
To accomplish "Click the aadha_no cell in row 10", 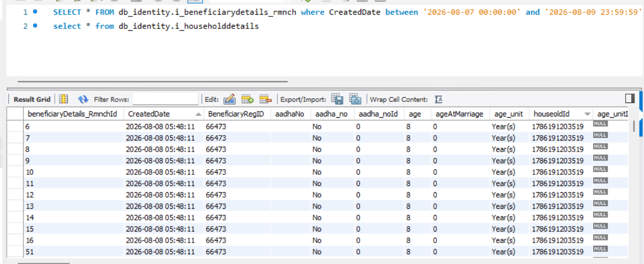I will (x=332, y=172).
